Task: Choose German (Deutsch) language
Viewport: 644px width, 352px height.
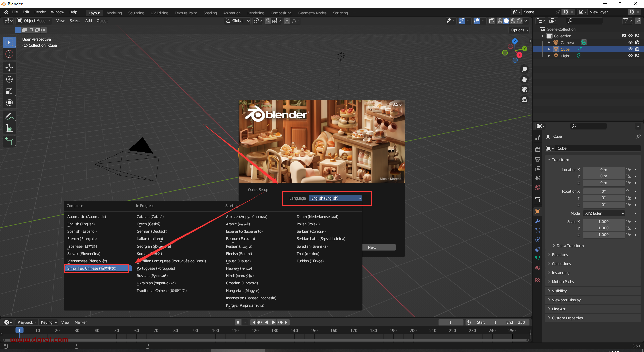Action: (152, 231)
